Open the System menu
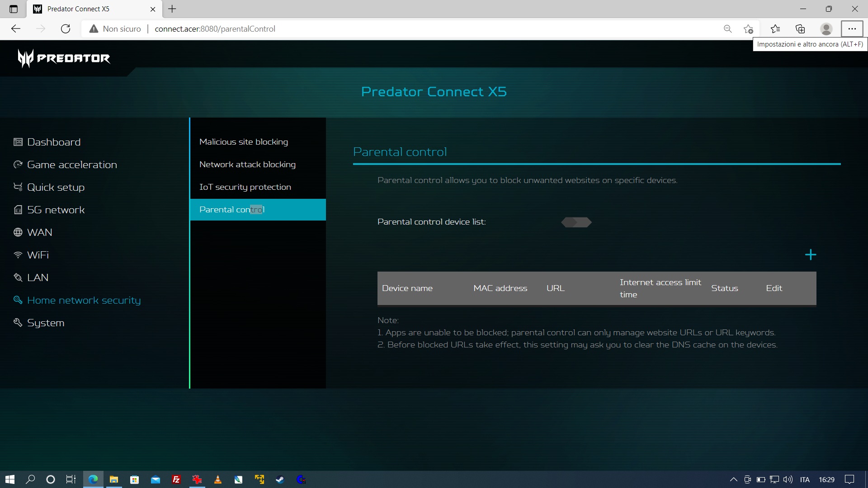Screen dimensions: 868x488 (39, 323)
